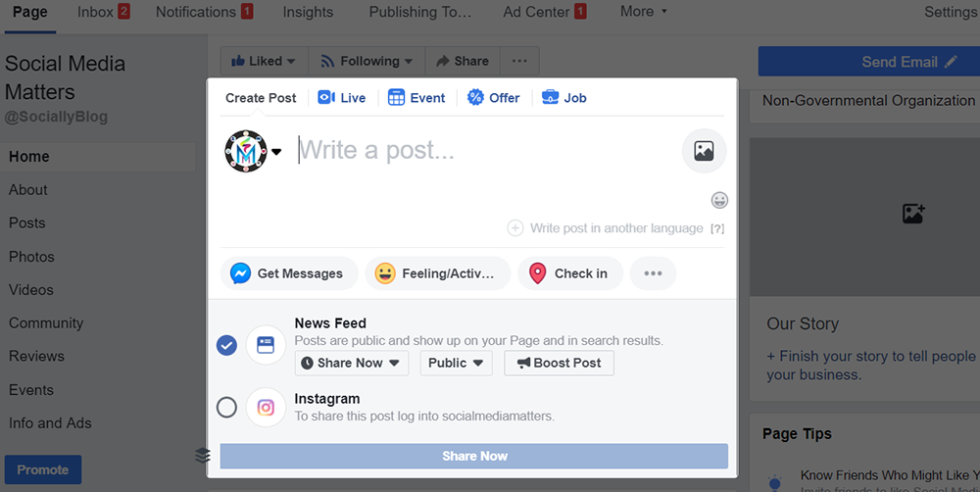The height and width of the screenshot is (492, 980).
Task: Switch to the Page tab
Action: [x=30, y=12]
